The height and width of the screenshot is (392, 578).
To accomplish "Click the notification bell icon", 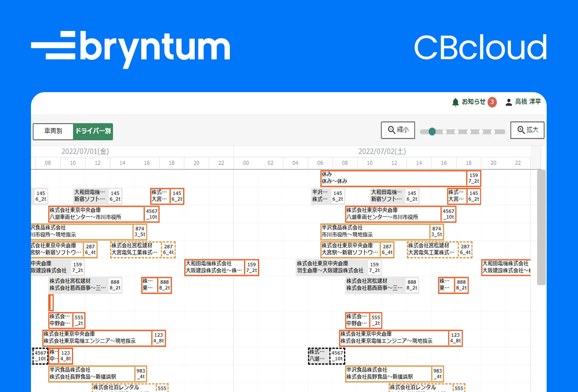I will pos(455,102).
